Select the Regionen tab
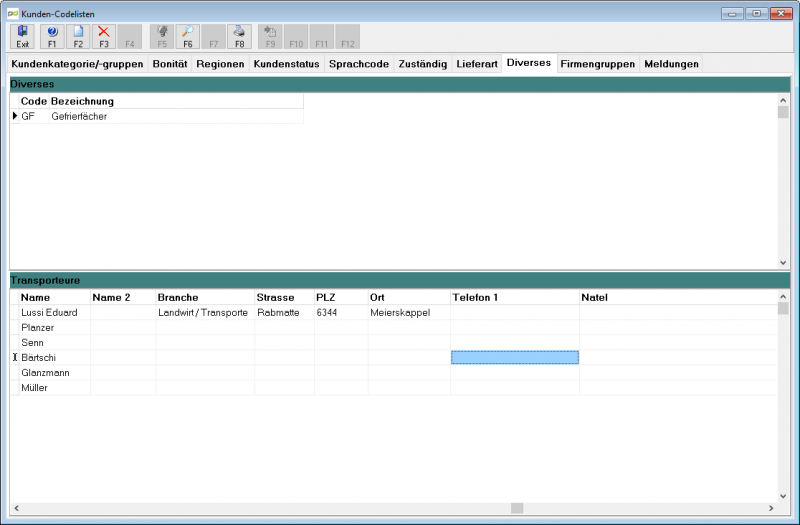 (x=220, y=64)
